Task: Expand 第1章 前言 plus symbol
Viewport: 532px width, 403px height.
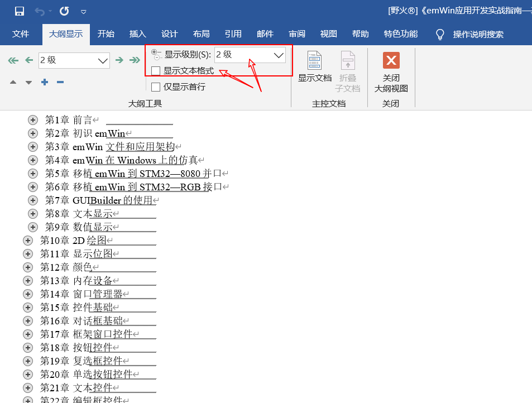Action: coord(33,120)
